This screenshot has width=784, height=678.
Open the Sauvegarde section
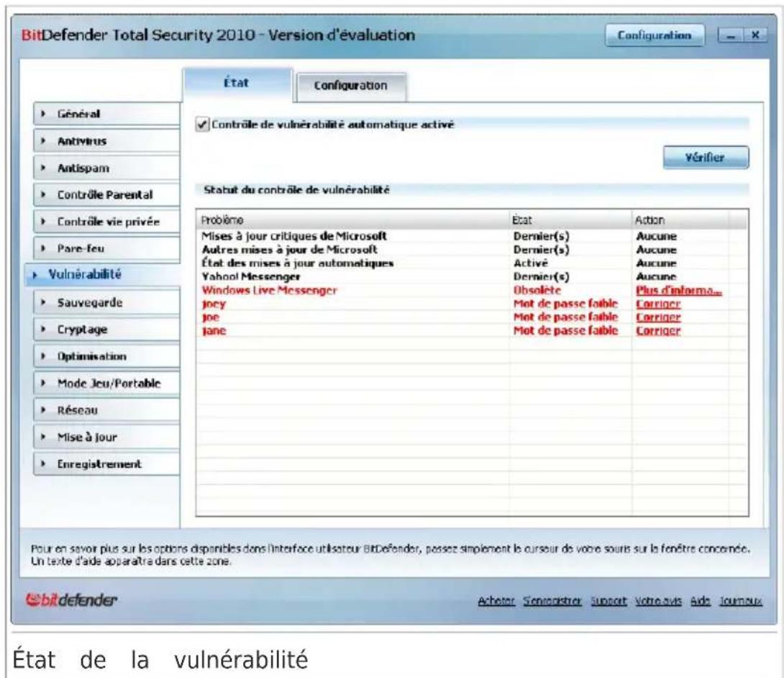coord(106,302)
